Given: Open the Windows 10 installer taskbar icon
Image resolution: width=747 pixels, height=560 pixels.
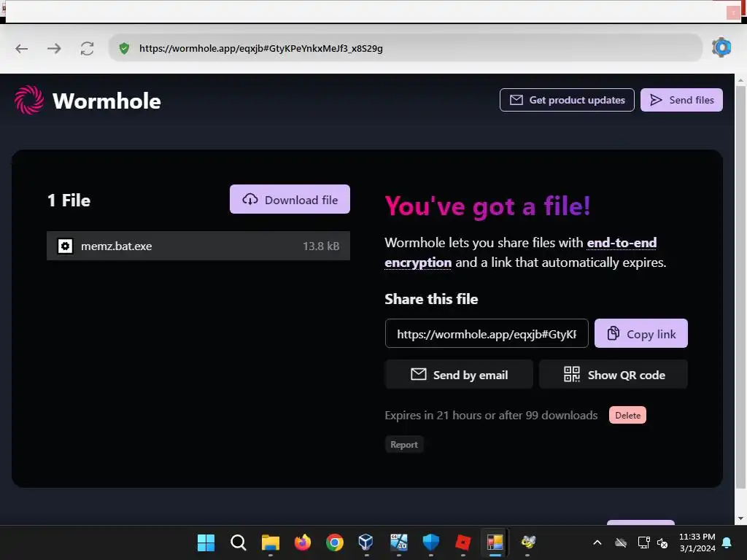Looking at the screenshot, I should click(399, 542).
